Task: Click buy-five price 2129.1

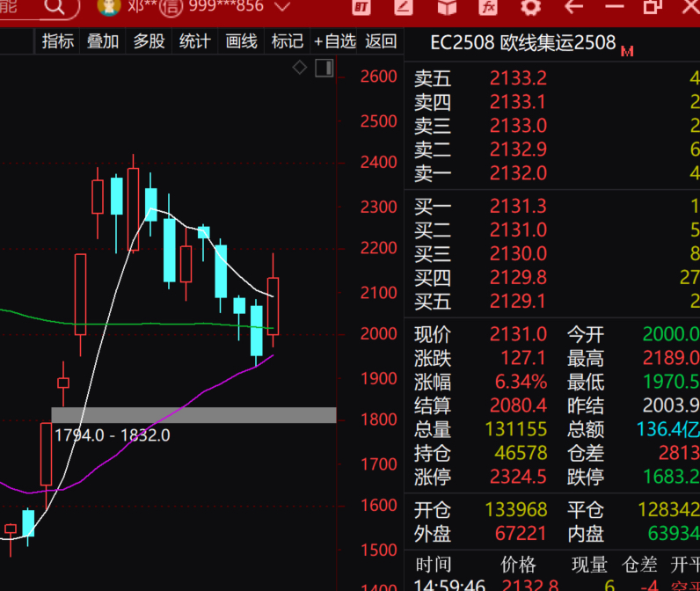Action: [x=517, y=302]
